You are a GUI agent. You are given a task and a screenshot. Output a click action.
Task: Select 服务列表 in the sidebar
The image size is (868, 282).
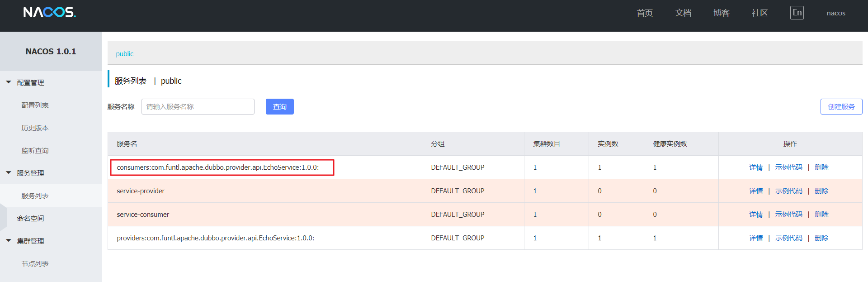(x=35, y=196)
